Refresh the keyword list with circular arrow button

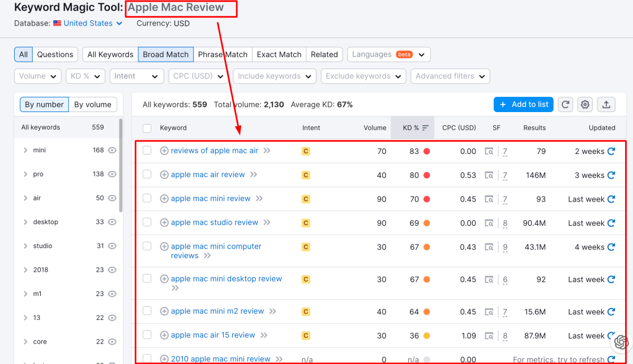point(565,105)
